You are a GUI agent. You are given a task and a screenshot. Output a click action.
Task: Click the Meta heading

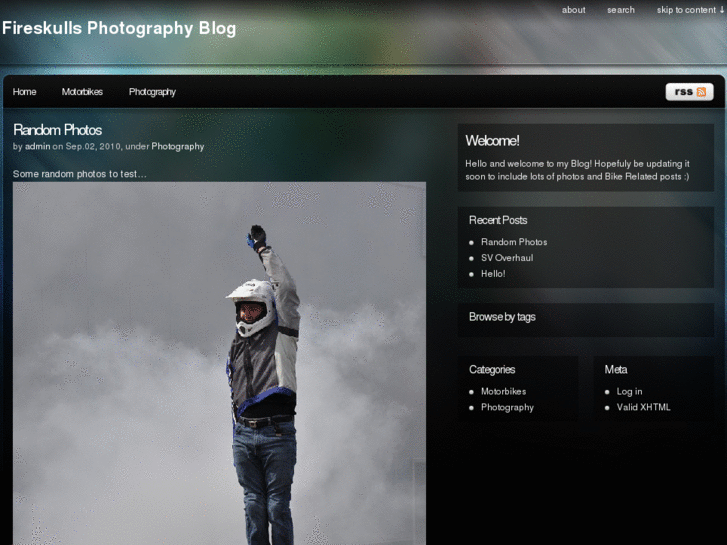pos(616,370)
